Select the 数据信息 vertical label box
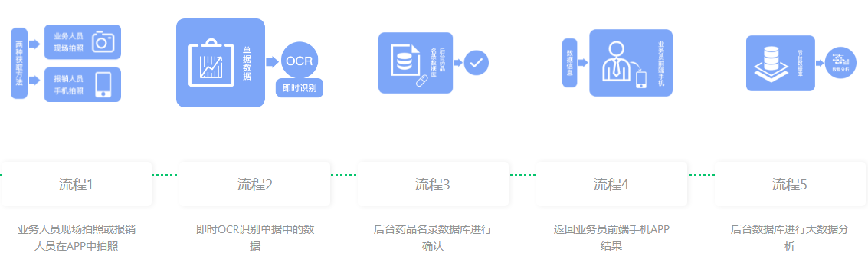868x276 pixels. [570, 63]
